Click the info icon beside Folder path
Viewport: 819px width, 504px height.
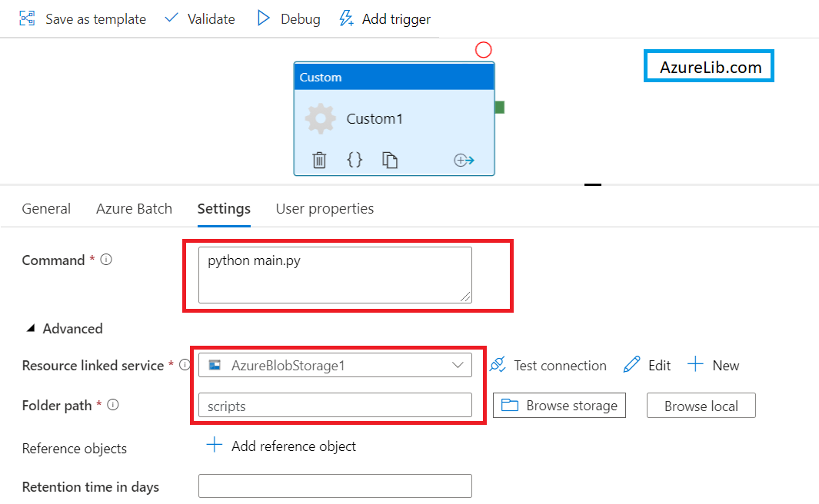pyautogui.click(x=112, y=405)
